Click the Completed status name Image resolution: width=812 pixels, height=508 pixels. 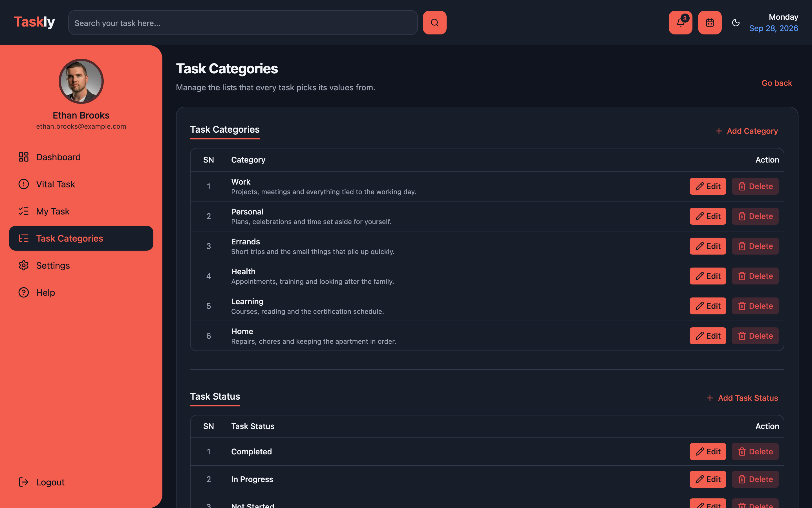pyautogui.click(x=251, y=452)
